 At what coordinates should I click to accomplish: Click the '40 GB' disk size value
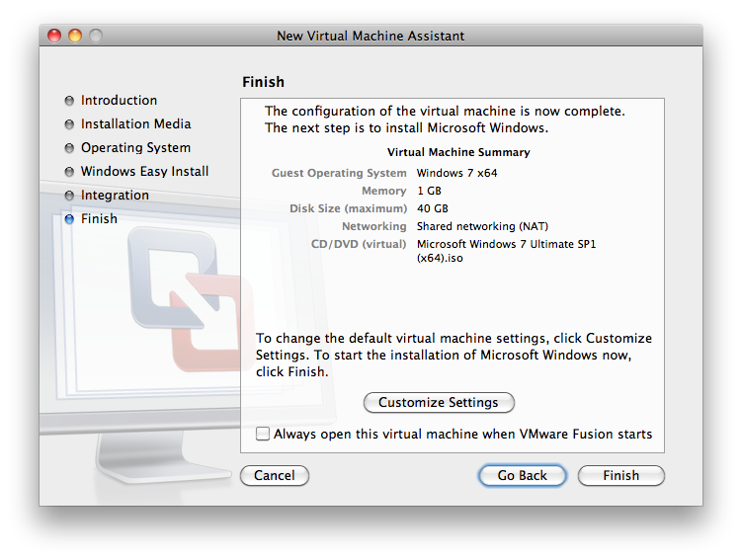tap(433, 208)
